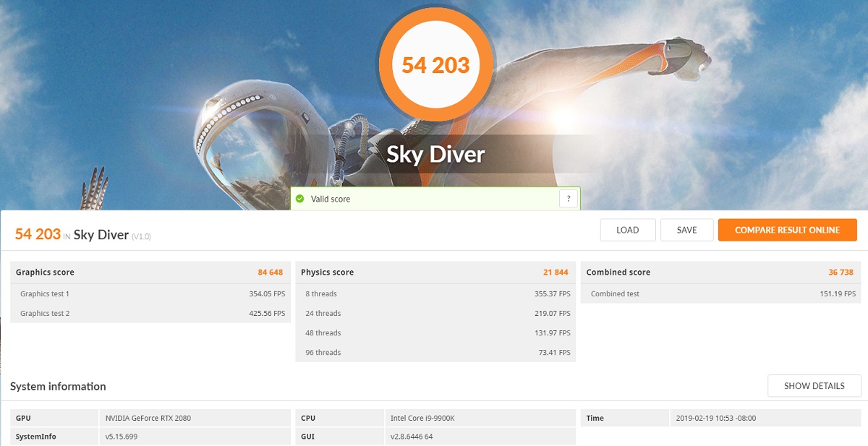Click COMPARE RESULT ONLINE
The image size is (868, 446).
[x=787, y=230]
